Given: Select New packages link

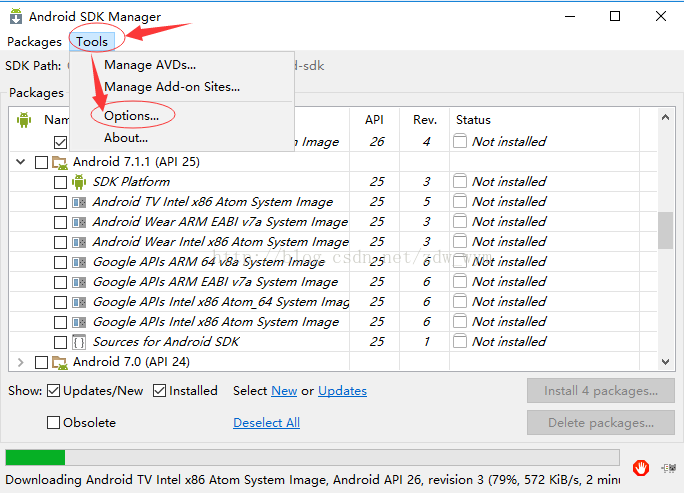Looking at the screenshot, I should point(284,391).
